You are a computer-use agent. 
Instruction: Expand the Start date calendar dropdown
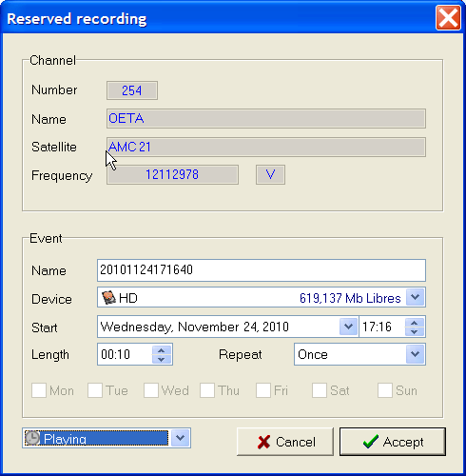click(348, 327)
